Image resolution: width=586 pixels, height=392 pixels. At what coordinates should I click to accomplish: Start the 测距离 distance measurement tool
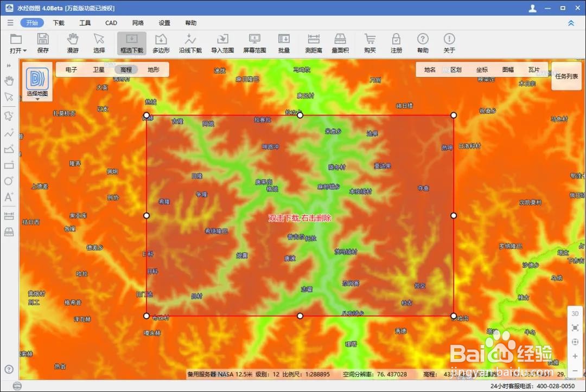(x=313, y=43)
